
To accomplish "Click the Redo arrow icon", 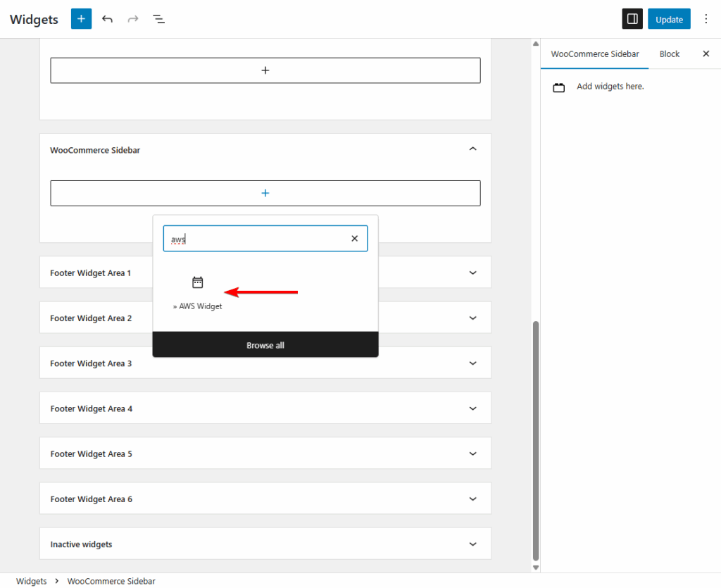I will coord(133,19).
